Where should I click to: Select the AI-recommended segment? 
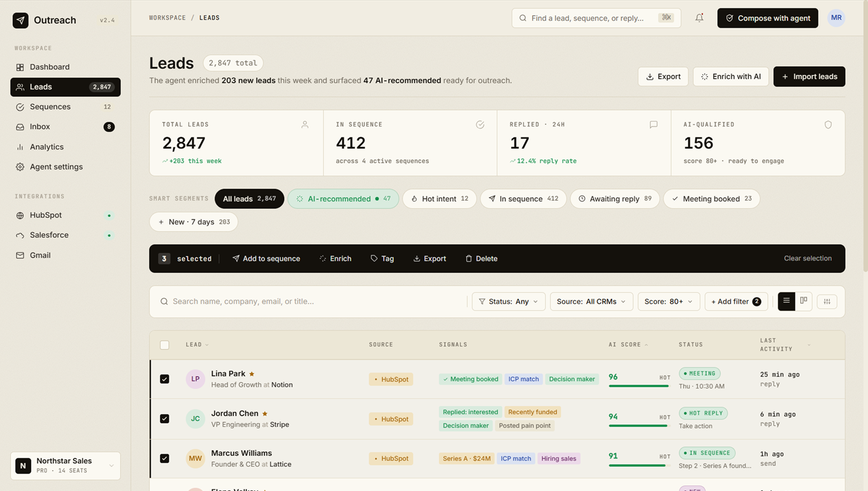coord(343,199)
